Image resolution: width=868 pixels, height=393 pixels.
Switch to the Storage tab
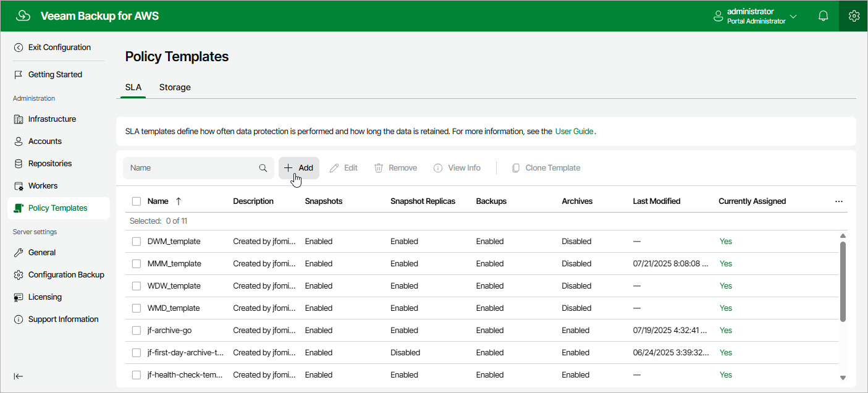click(x=175, y=87)
